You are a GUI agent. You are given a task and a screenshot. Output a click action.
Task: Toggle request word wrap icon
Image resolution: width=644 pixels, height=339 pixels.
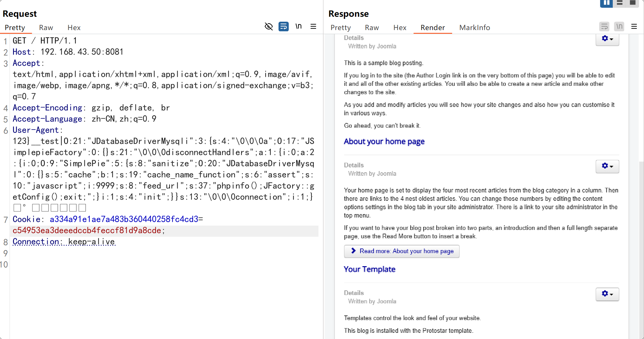[283, 27]
